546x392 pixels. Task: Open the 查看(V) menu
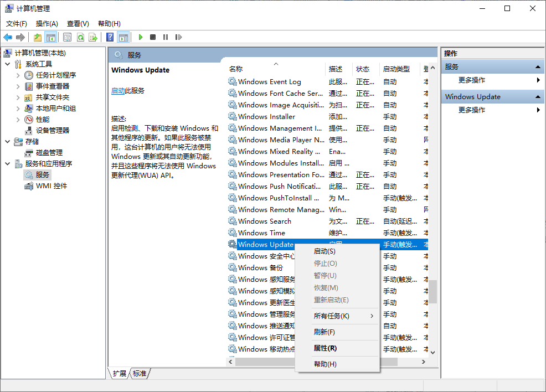[78, 23]
